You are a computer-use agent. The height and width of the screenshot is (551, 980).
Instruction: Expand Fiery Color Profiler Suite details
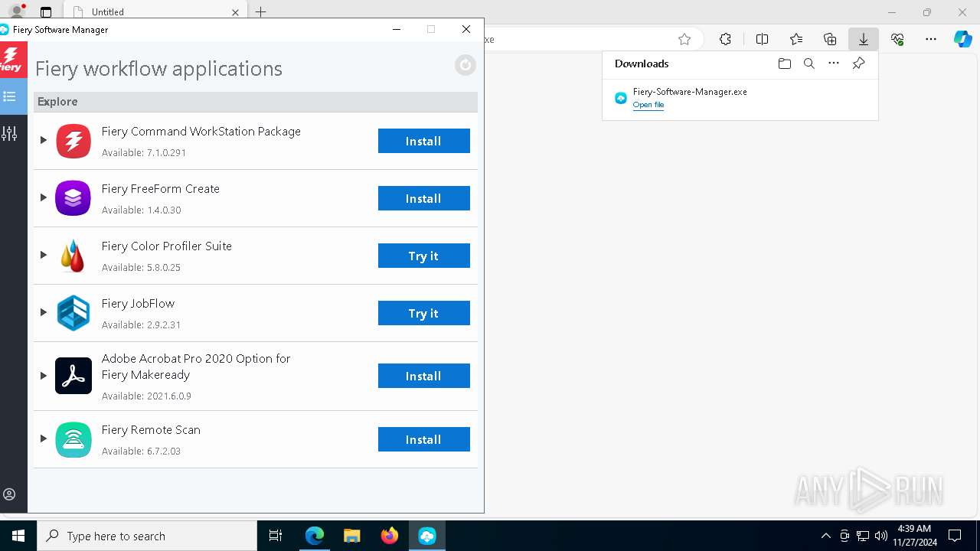click(x=44, y=255)
